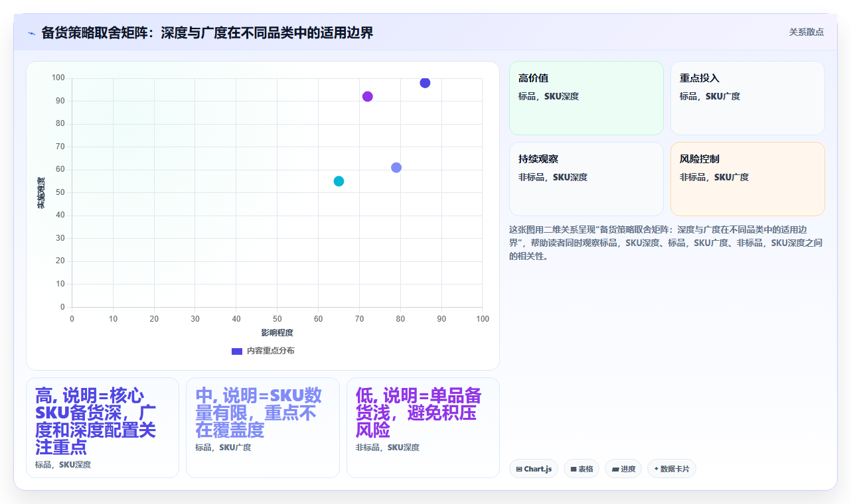Click the 进度 chip

[x=623, y=469]
